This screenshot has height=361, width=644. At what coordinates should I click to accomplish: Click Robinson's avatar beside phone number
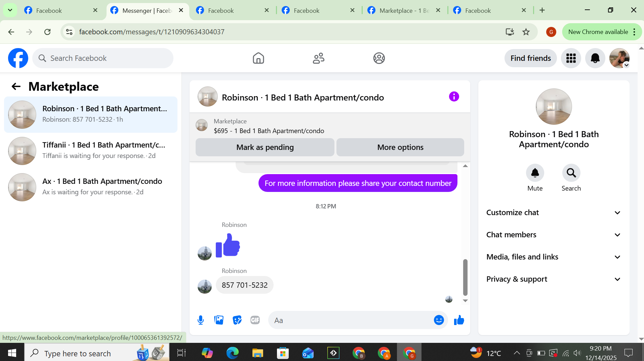coord(204,287)
